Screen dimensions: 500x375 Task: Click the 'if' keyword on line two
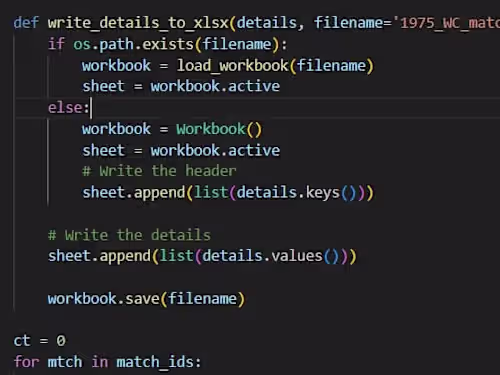56,44
